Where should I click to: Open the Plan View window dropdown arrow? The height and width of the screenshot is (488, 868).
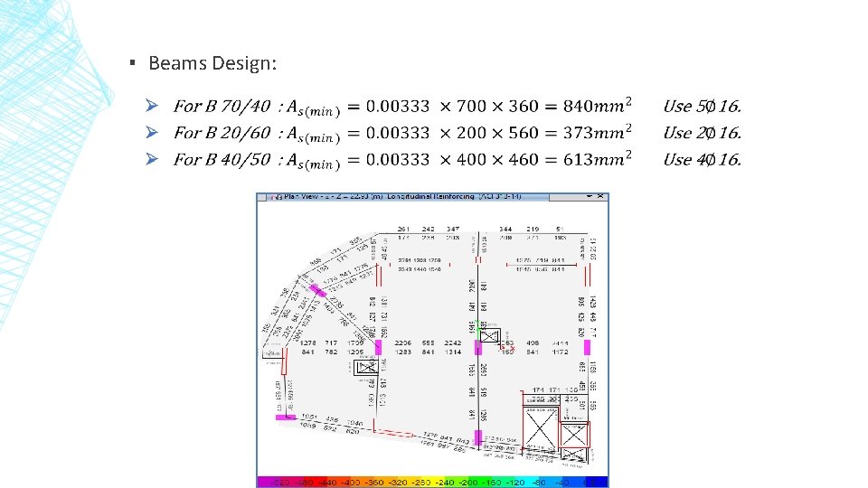click(x=589, y=196)
